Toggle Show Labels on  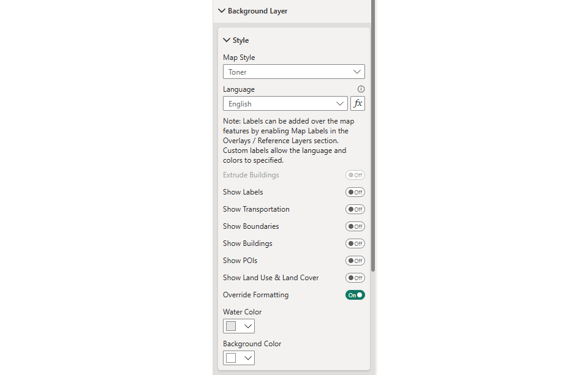tap(355, 192)
